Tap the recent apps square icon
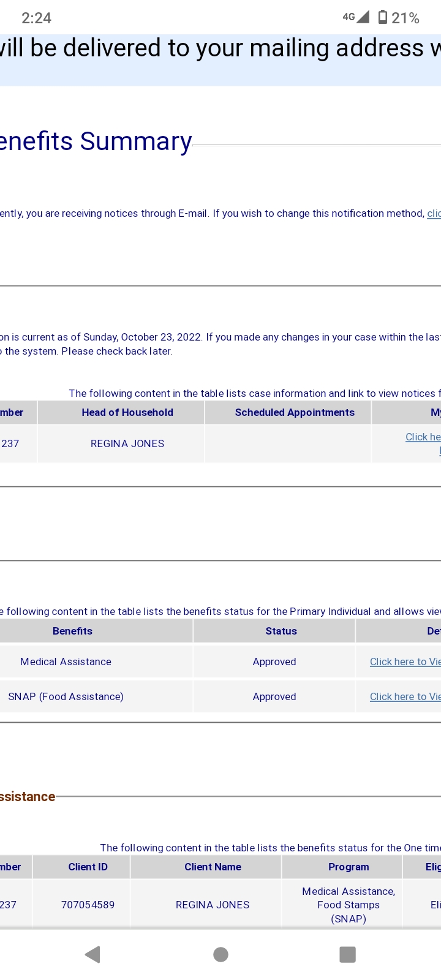 coord(347,954)
